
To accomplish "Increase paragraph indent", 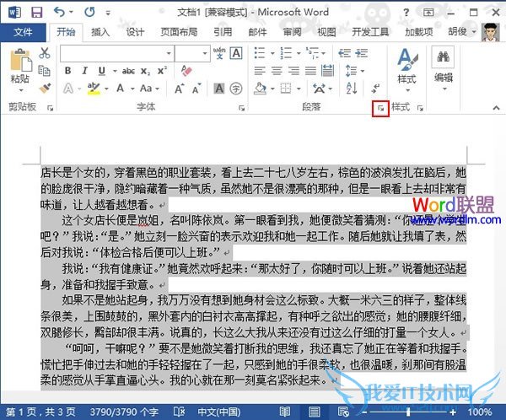I will (362, 53).
